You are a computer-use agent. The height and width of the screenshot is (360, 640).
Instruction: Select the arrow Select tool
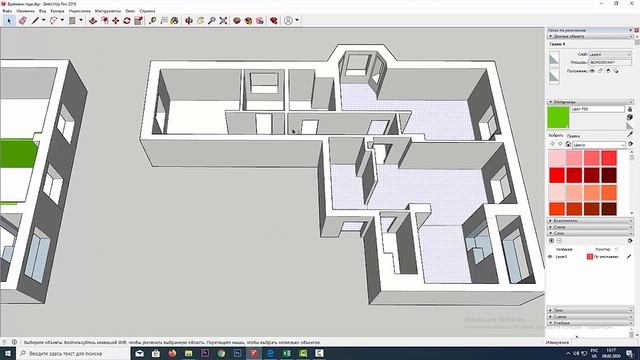point(9,20)
